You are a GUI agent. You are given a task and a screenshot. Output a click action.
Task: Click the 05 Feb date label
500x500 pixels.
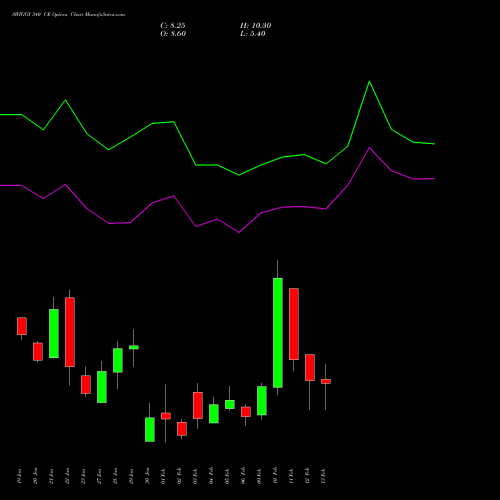coord(227,476)
